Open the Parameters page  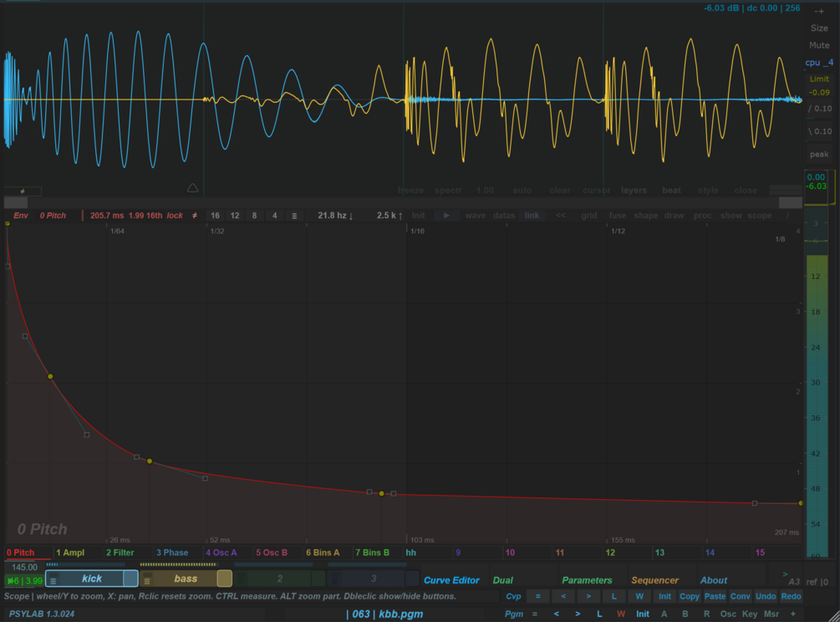click(587, 580)
